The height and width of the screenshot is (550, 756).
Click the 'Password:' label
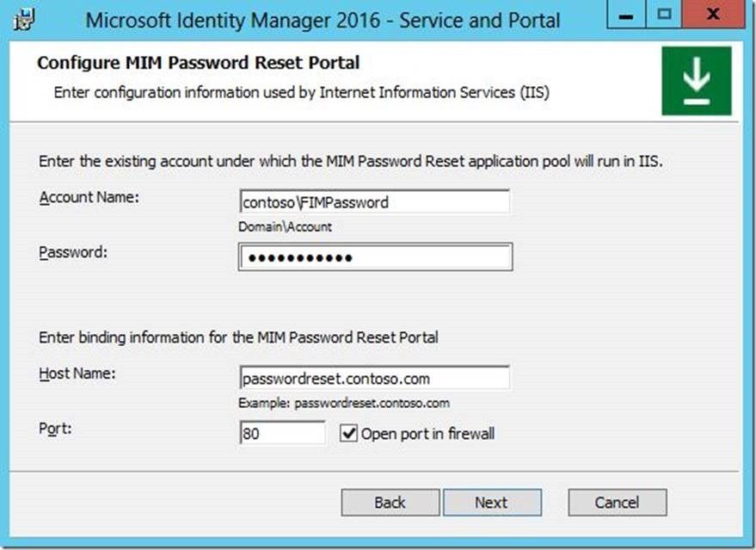coord(73,252)
